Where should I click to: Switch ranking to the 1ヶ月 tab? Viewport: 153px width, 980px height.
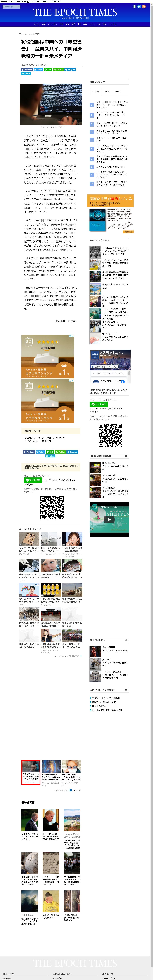coord(117,92)
